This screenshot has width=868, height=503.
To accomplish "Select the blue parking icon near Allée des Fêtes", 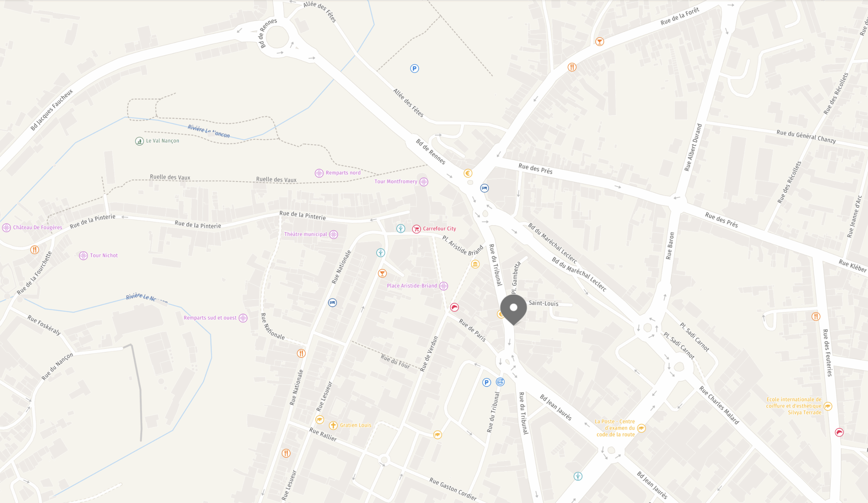I will [x=414, y=69].
